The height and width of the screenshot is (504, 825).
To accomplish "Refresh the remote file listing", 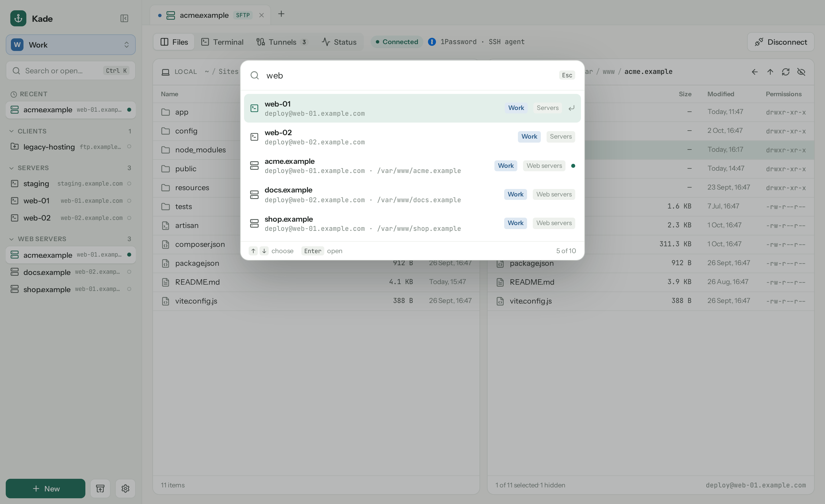I will 785,72.
